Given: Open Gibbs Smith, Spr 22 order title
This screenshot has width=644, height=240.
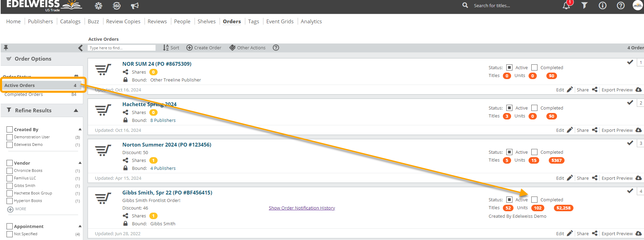Looking at the screenshot, I should (x=167, y=192).
